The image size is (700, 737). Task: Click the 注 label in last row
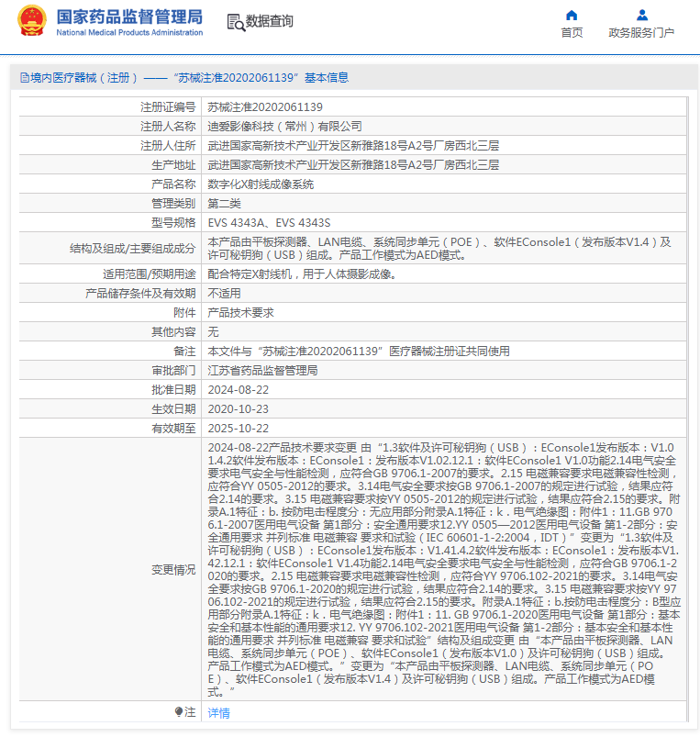(190, 712)
